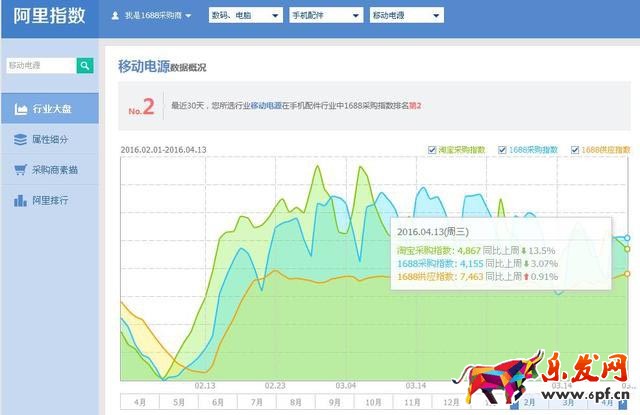Disable the 1688供应指数 checkbox
This screenshot has width=640, height=415.
[575, 150]
